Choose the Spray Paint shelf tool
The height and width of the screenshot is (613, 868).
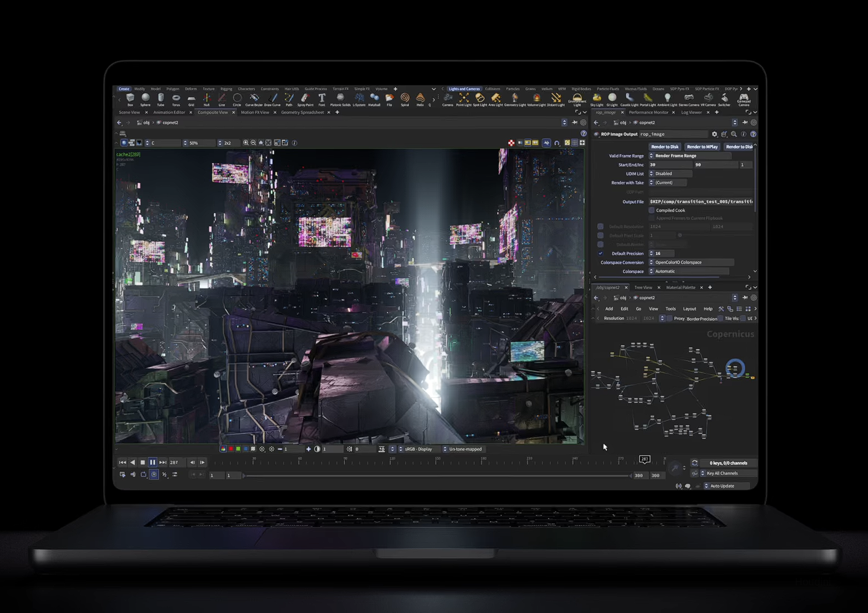point(305,99)
